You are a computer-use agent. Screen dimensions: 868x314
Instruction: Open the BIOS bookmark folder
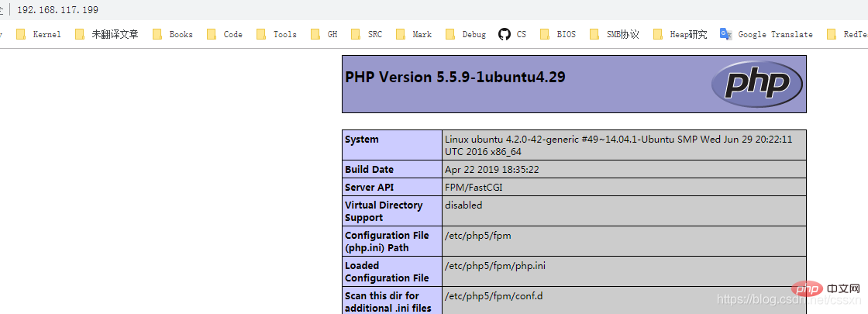(559, 34)
